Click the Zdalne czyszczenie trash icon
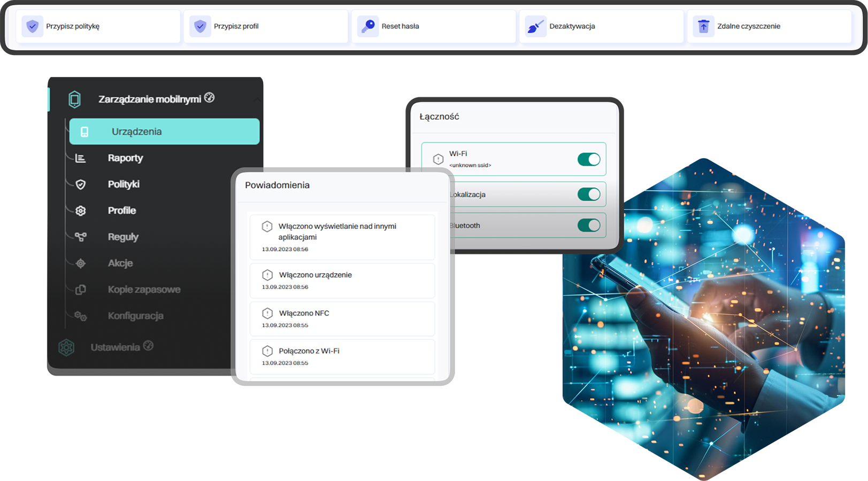Image resolution: width=868 pixels, height=481 pixels. [x=703, y=26]
